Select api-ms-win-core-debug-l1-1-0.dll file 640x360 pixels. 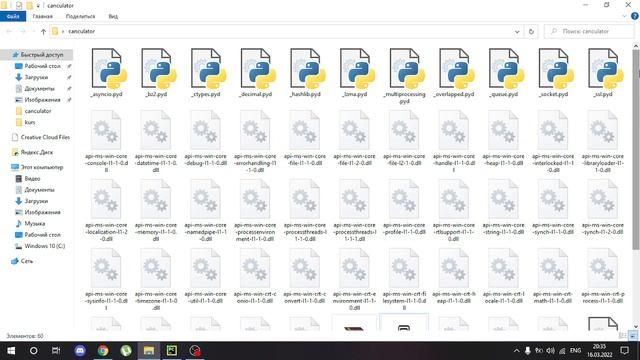click(205, 138)
